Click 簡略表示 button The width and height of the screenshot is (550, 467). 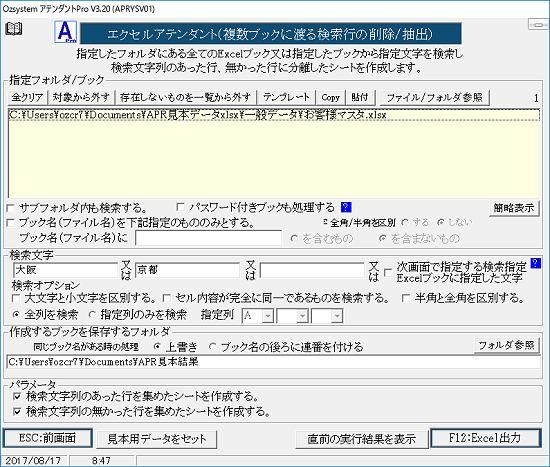pos(514,208)
